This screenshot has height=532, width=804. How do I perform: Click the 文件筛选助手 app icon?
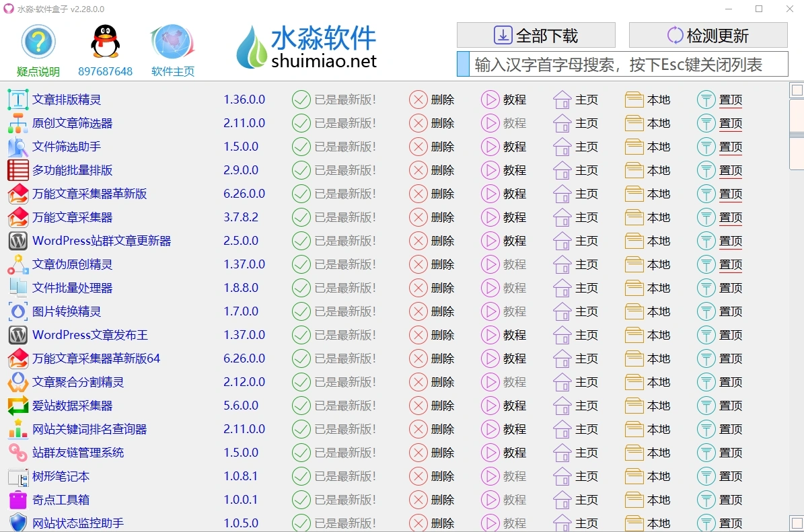pos(18,147)
